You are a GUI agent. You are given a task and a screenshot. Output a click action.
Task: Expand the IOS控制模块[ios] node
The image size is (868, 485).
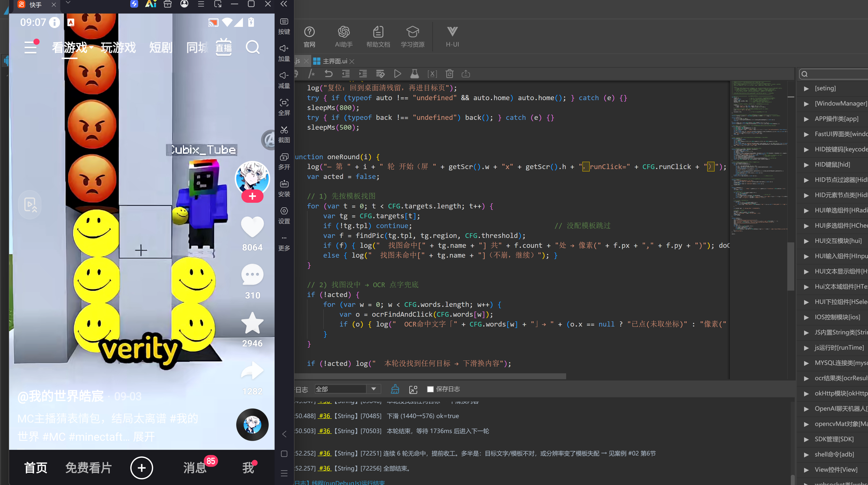[806, 317]
